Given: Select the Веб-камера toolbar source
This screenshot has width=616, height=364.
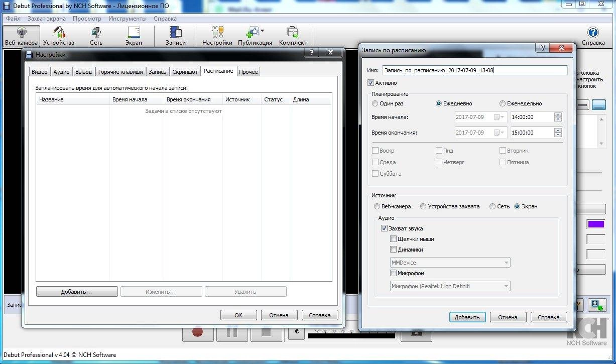Looking at the screenshot, I should [x=21, y=36].
